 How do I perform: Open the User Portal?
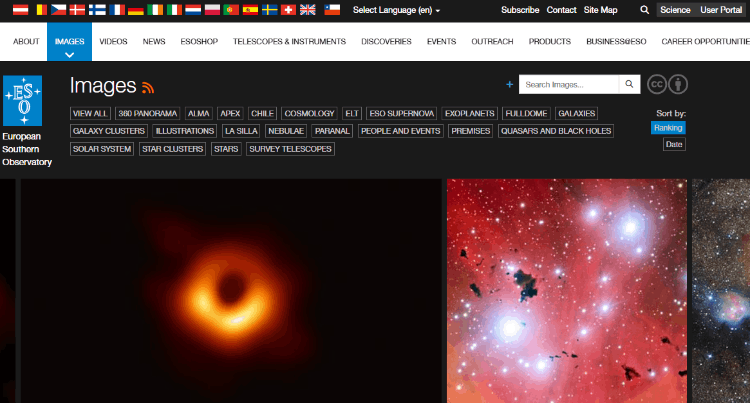(721, 10)
